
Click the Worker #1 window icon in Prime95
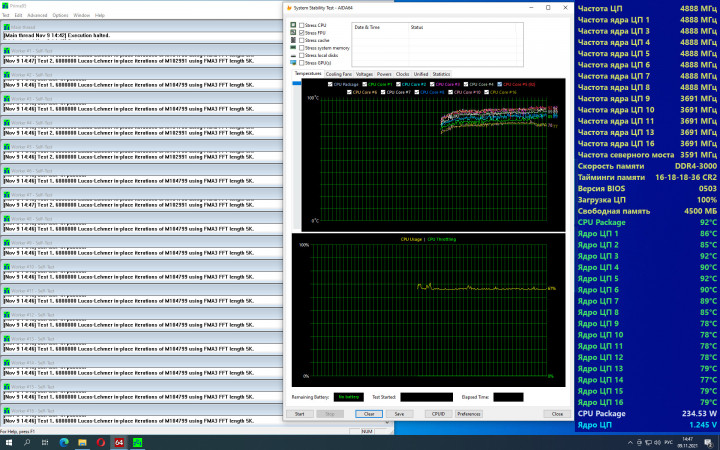pyautogui.click(x=6, y=51)
